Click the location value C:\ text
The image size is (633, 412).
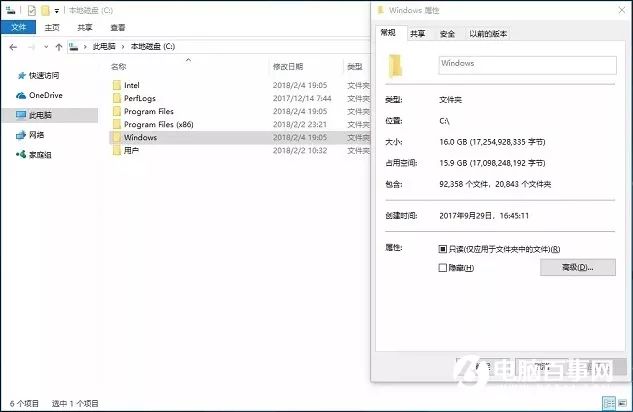tap(444, 121)
